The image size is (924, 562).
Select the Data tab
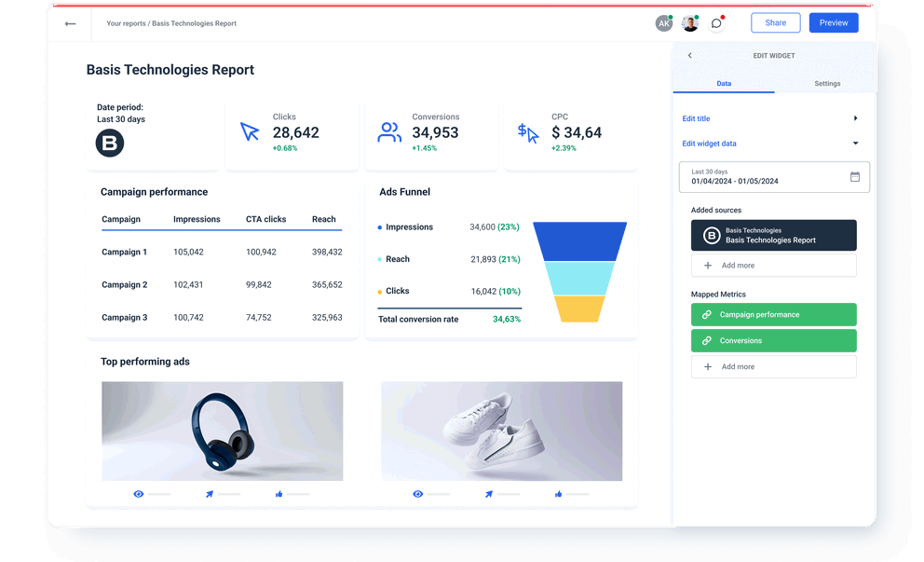pos(724,83)
